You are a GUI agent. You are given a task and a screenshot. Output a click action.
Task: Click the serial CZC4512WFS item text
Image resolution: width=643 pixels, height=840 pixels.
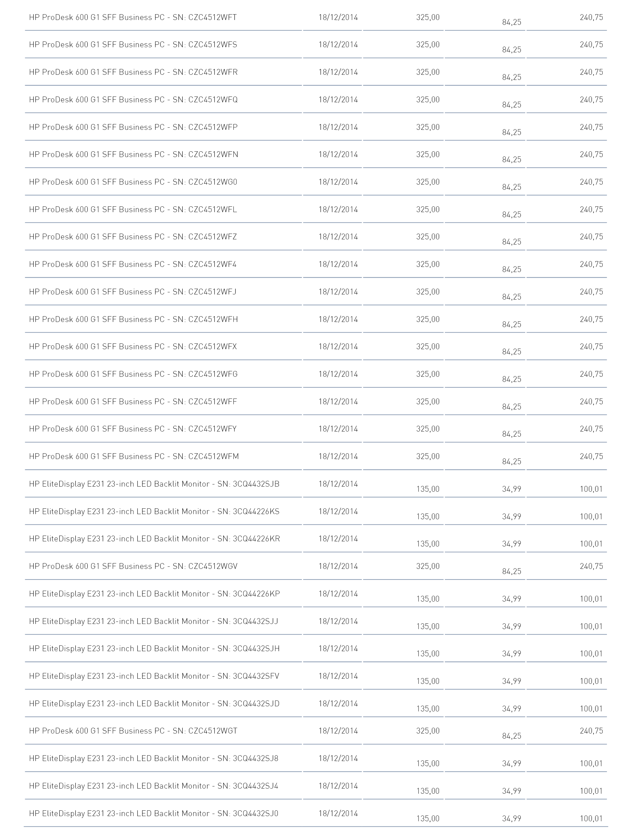(133, 45)
